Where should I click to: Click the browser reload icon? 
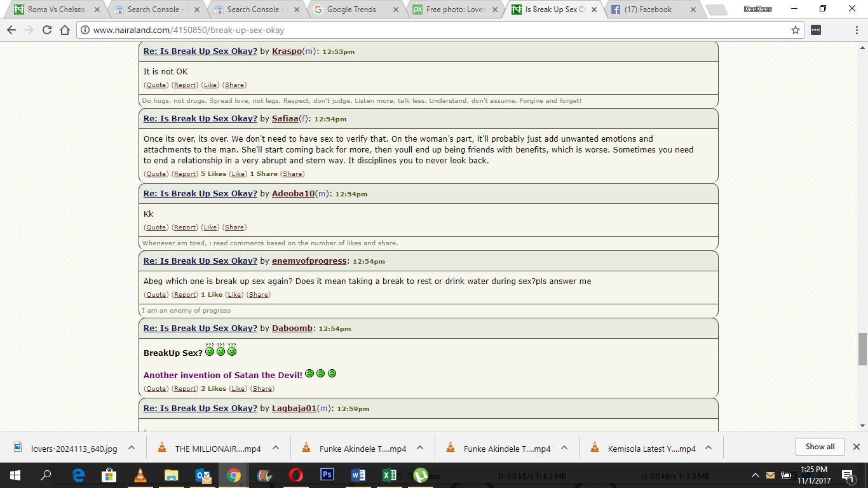47,30
